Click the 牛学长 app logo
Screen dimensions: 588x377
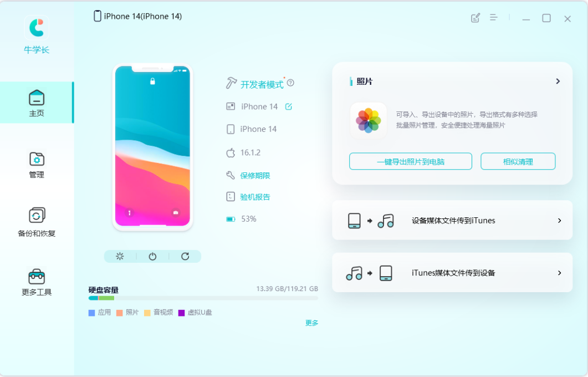pyautogui.click(x=37, y=28)
